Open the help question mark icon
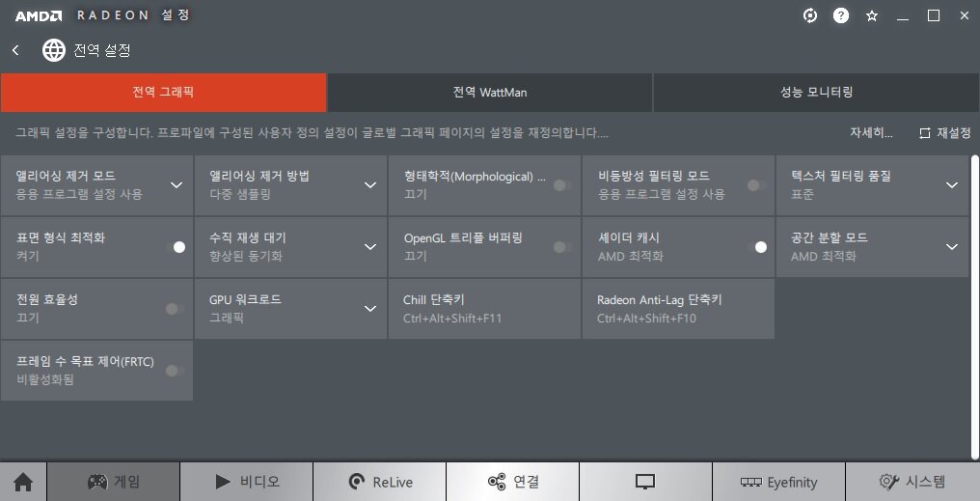980x501 pixels. pos(841,15)
